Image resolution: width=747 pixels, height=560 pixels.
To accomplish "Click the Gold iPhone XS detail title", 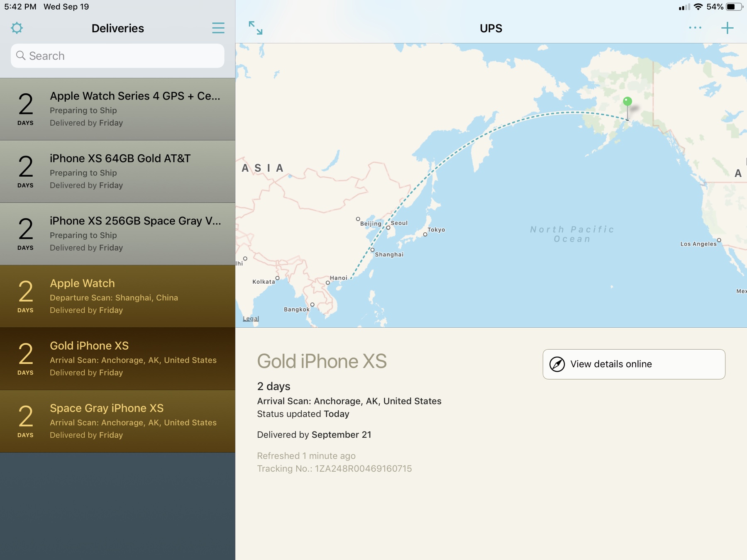I will click(x=322, y=361).
